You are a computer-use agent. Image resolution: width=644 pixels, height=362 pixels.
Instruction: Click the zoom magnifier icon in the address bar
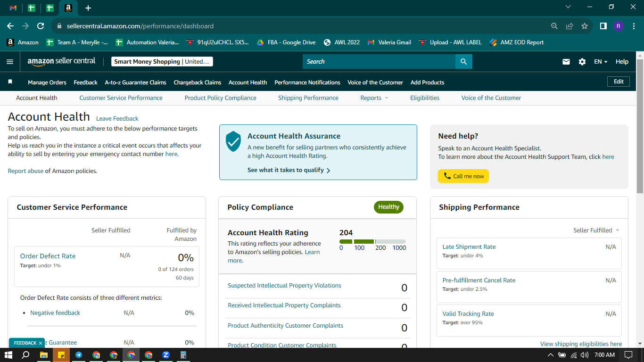pos(554,26)
